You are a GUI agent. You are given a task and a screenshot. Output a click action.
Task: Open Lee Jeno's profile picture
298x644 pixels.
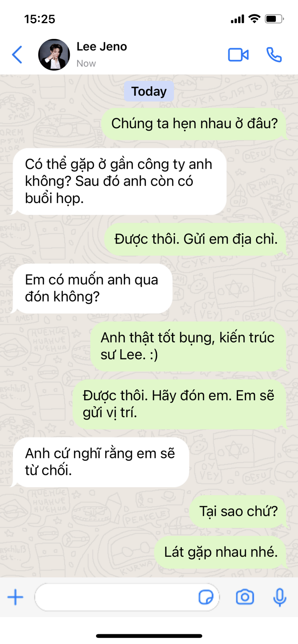54,55
